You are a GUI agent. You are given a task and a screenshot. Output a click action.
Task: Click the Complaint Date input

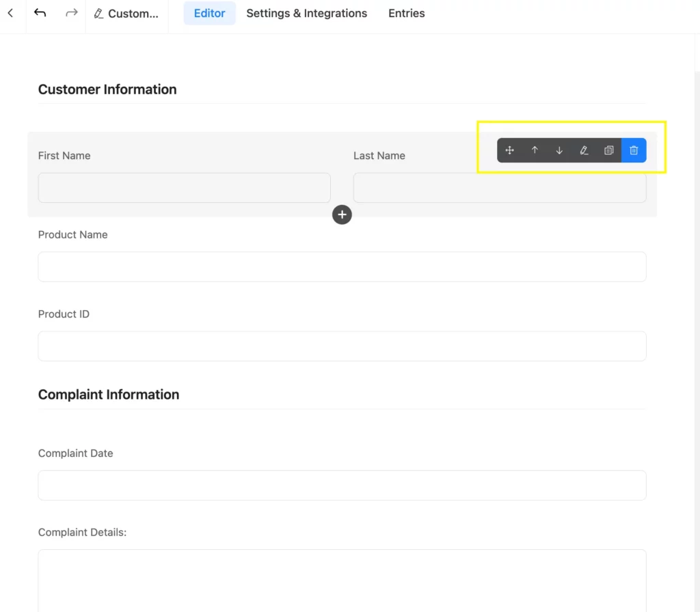[x=342, y=486]
